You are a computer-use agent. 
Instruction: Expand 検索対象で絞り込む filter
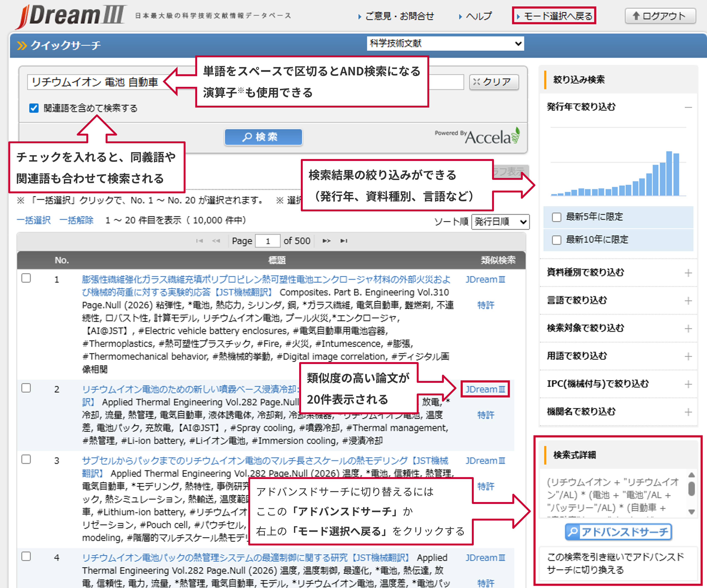coord(688,328)
